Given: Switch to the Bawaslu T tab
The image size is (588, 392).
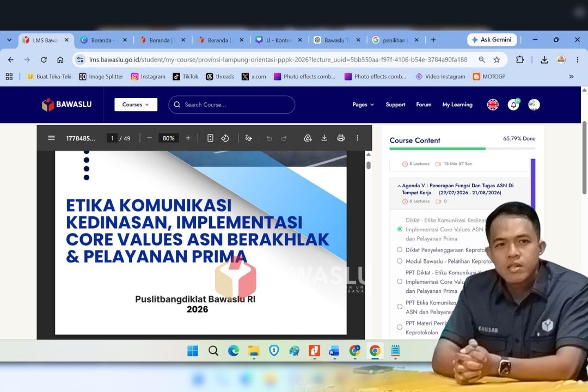Looking at the screenshot, I should click(337, 40).
